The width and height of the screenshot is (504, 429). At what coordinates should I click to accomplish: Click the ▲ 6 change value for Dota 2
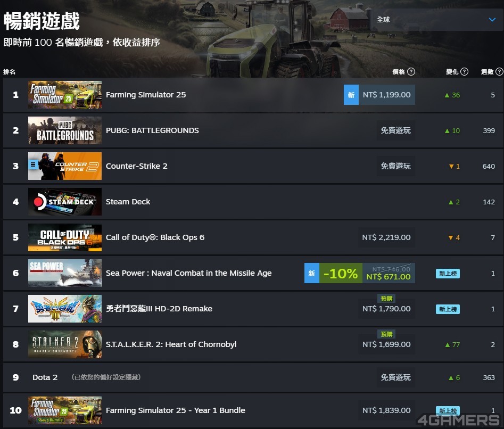pos(454,377)
